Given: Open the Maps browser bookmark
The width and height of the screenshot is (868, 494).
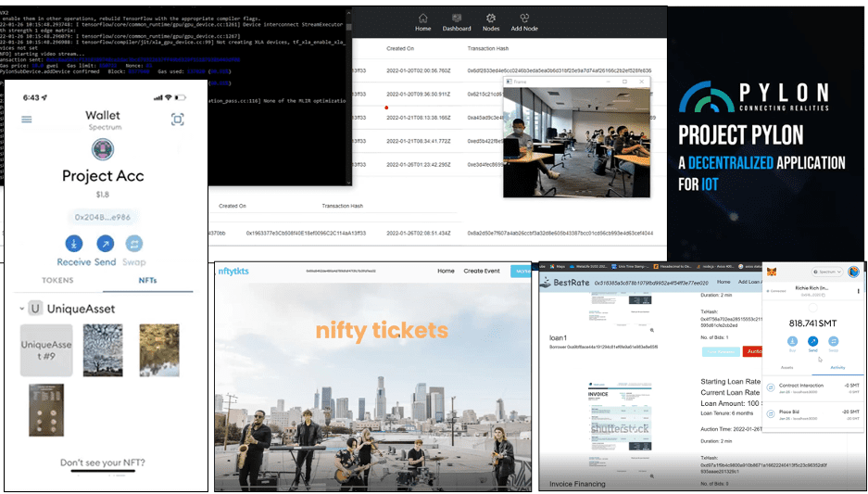Looking at the screenshot, I should coord(557,266).
